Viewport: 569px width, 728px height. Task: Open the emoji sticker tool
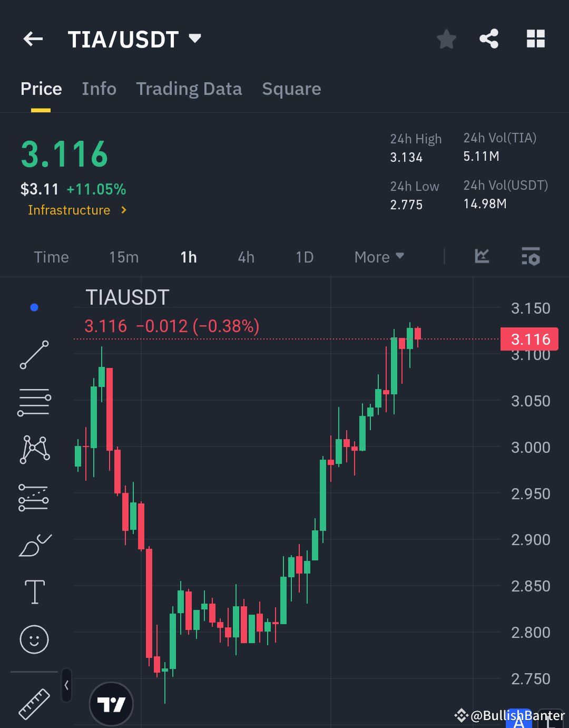point(34,639)
